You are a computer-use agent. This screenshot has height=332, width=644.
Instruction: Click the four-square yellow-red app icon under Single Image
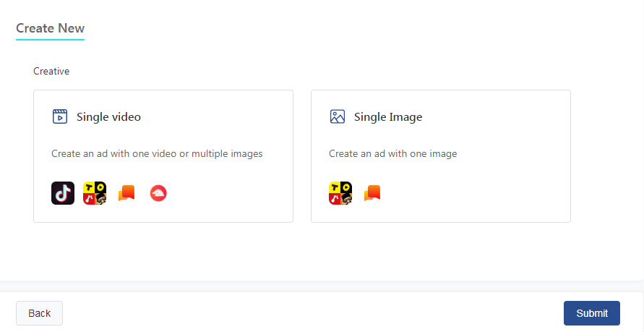click(340, 193)
